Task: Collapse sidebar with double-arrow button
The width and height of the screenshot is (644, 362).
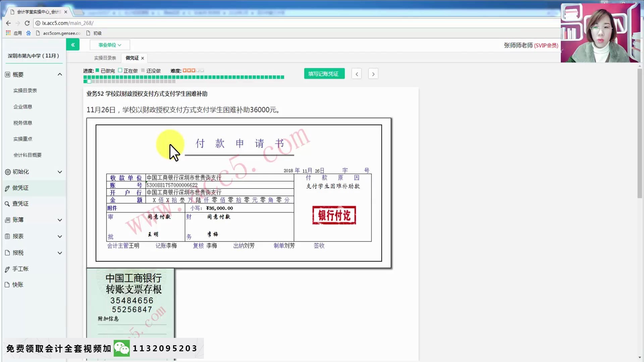Action: tap(73, 45)
